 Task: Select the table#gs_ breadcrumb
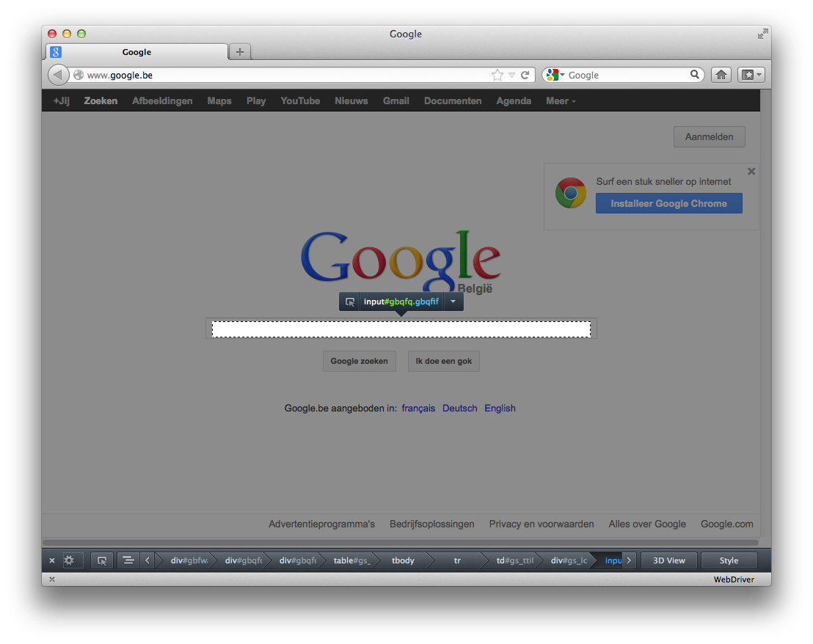[351, 560]
